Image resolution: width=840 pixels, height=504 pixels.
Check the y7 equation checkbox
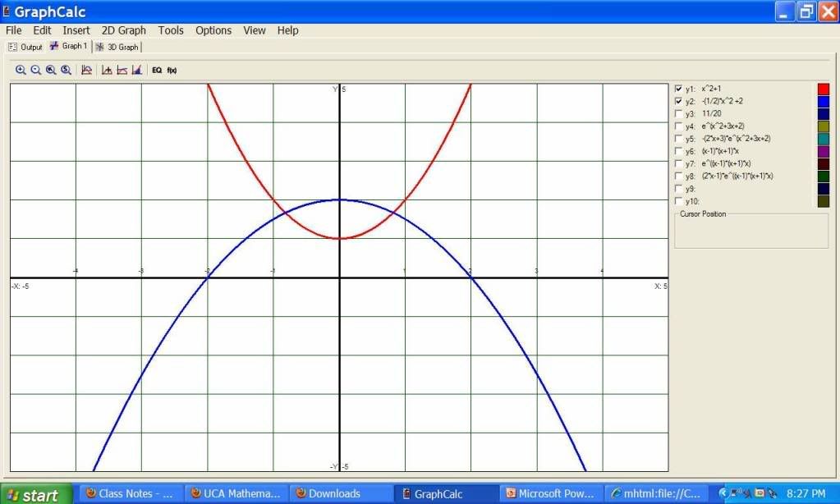point(679,163)
